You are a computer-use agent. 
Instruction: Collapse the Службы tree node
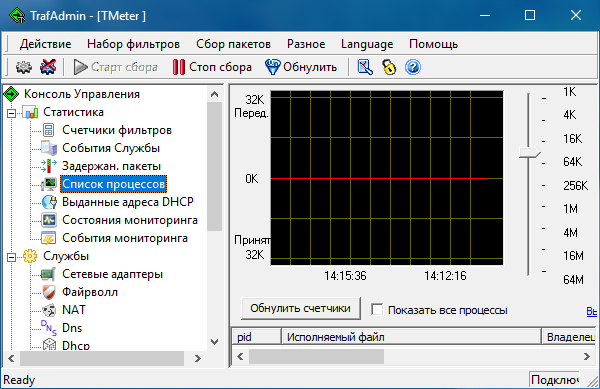[12, 257]
